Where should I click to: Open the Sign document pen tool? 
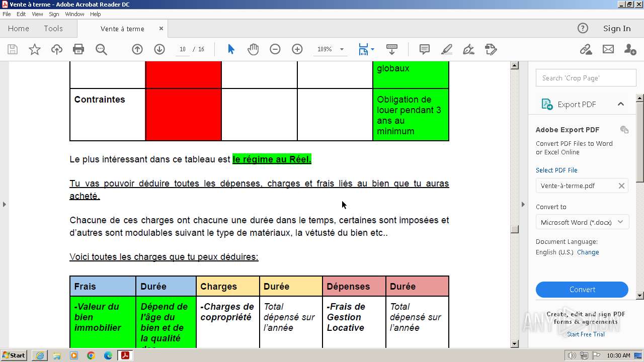468,49
